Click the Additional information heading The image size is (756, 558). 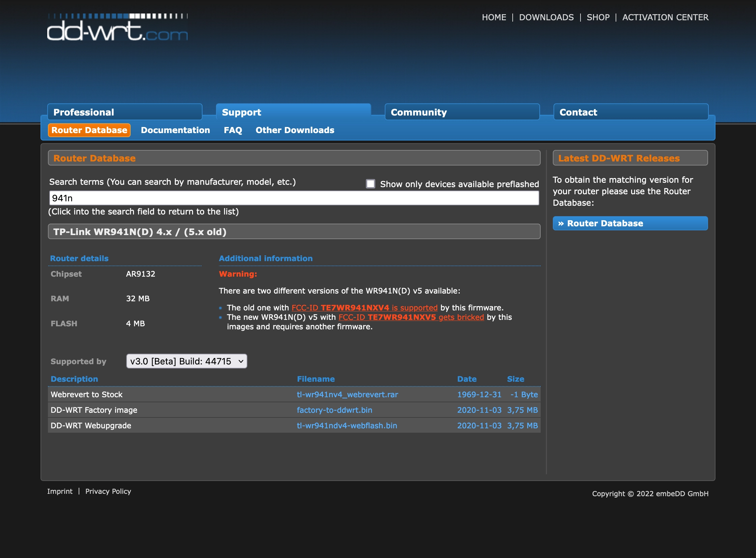266,258
